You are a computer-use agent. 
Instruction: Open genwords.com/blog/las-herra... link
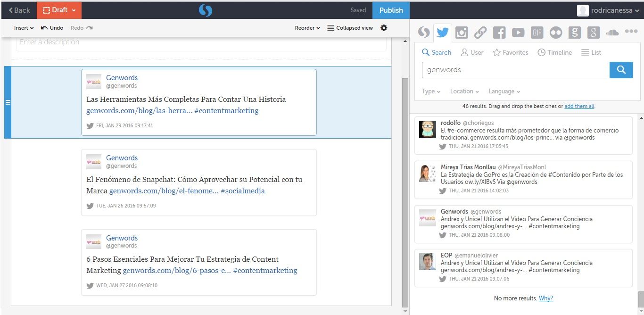139,111
